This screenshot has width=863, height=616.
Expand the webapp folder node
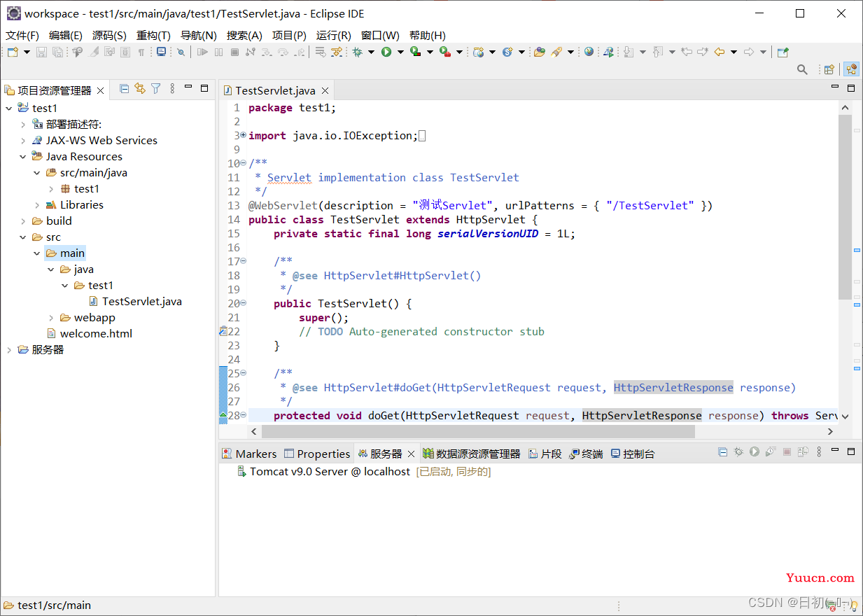(x=51, y=318)
